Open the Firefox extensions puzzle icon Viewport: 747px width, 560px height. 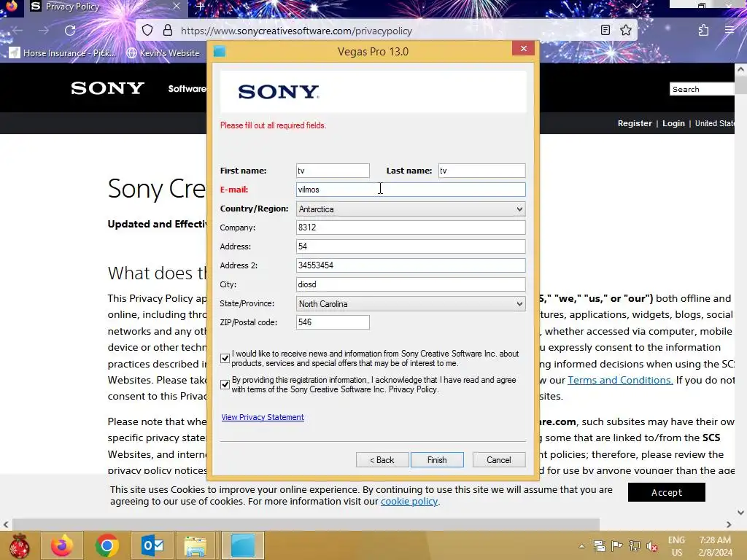coord(703,31)
